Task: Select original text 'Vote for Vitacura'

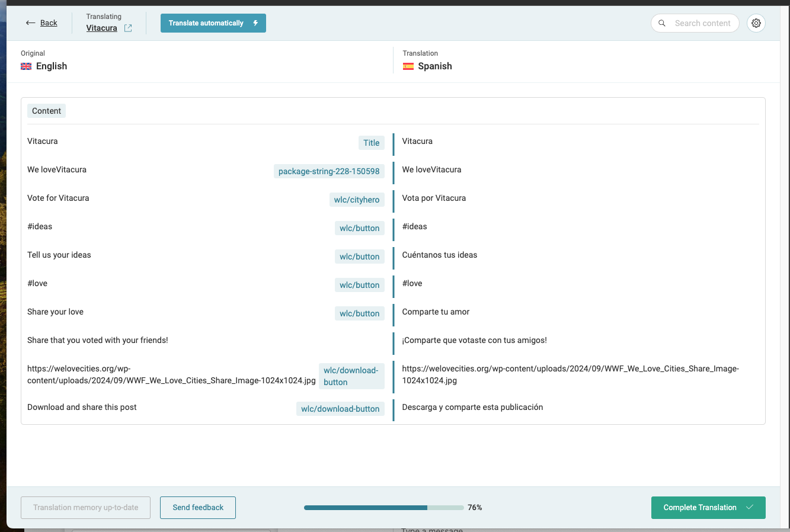Action: pos(58,198)
